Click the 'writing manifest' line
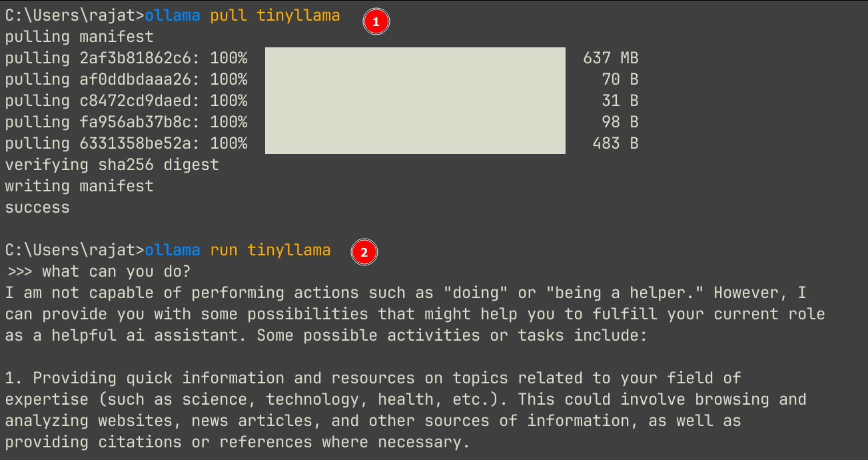 79,186
